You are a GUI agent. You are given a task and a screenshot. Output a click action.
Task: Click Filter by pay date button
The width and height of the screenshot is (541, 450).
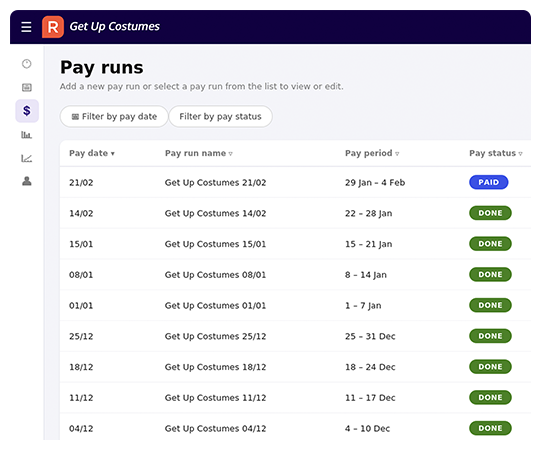coord(114,117)
